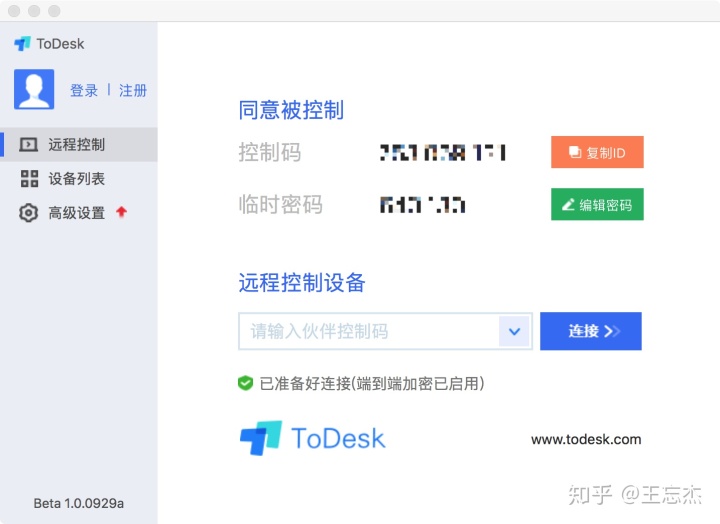Select the 远程控制 menu item
This screenshot has height=524, width=720.
(x=79, y=145)
